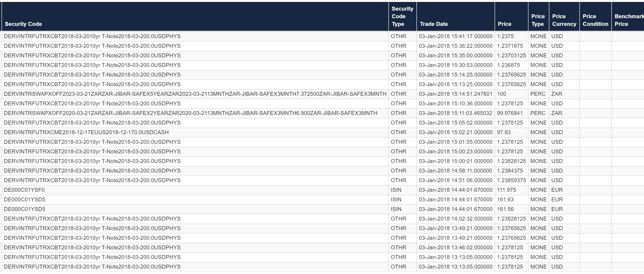
Task: Select trade date 03-Jan-2018 15:02:21.000000
Action: tap(455, 132)
